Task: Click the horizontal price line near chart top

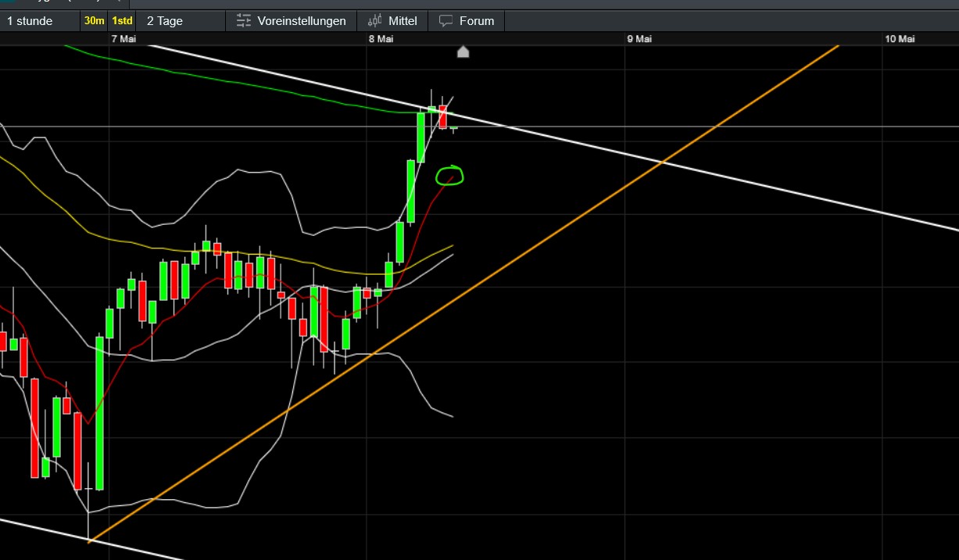Action: tap(703, 124)
